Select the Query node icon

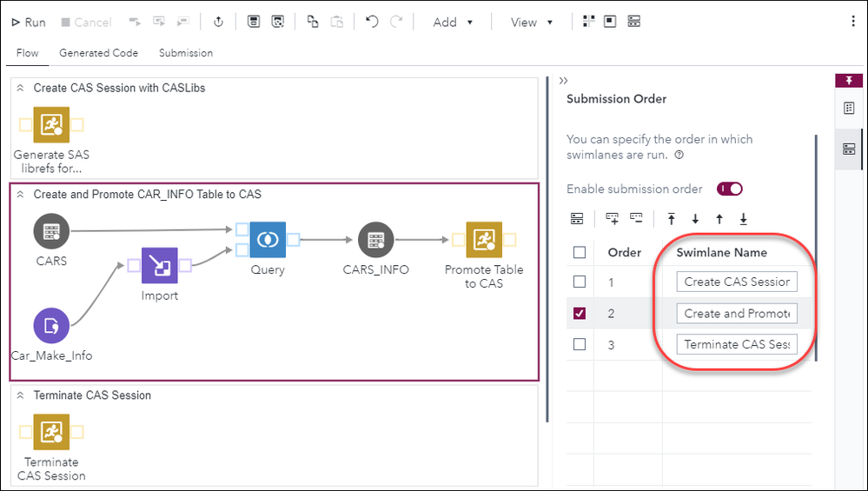point(267,240)
